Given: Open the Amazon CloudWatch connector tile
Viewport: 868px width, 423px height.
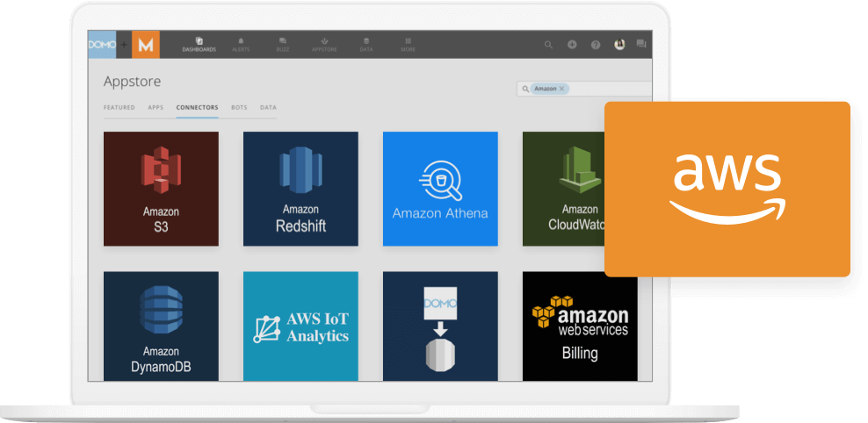Looking at the screenshot, I should [x=563, y=189].
